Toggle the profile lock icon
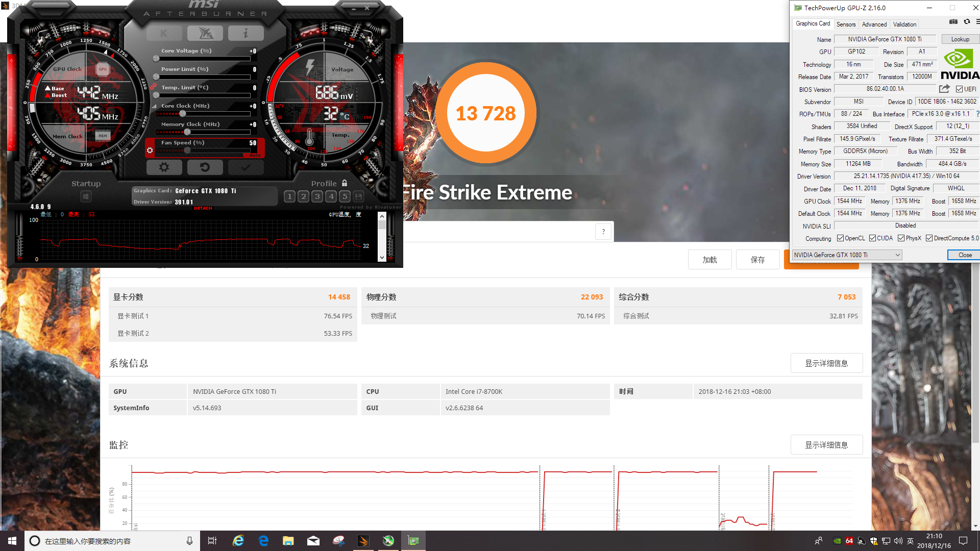The height and width of the screenshot is (551, 980). pyautogui.click(x=345, y=183)
